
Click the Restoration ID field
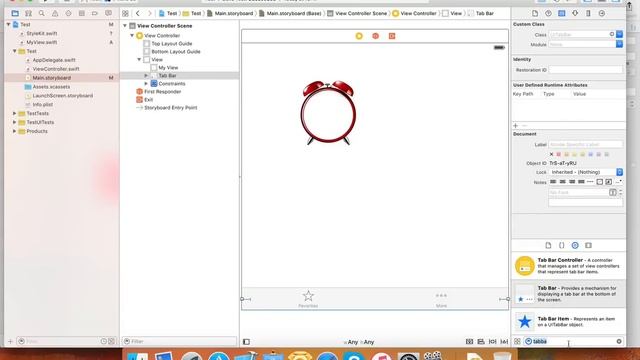[x=586, y=70]
